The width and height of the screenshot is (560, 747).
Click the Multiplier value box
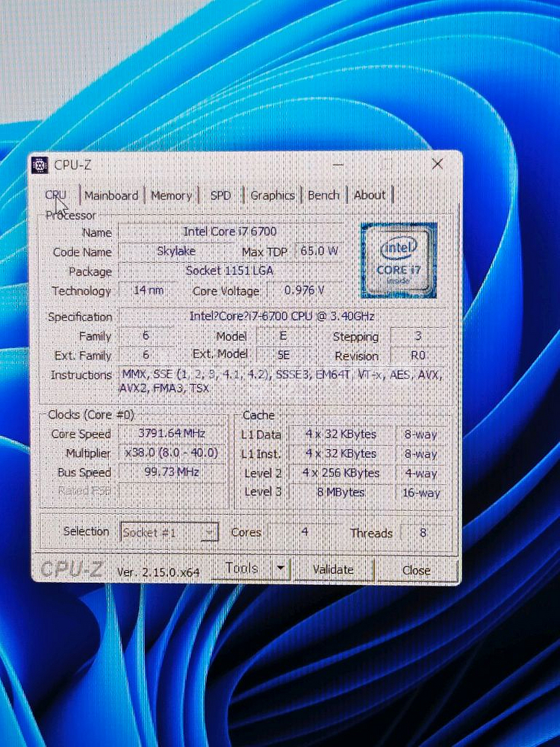click(171, 453)
